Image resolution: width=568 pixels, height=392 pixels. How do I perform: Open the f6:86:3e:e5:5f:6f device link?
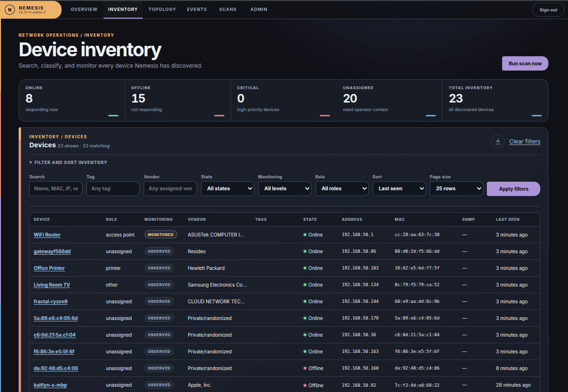point(54,351)
